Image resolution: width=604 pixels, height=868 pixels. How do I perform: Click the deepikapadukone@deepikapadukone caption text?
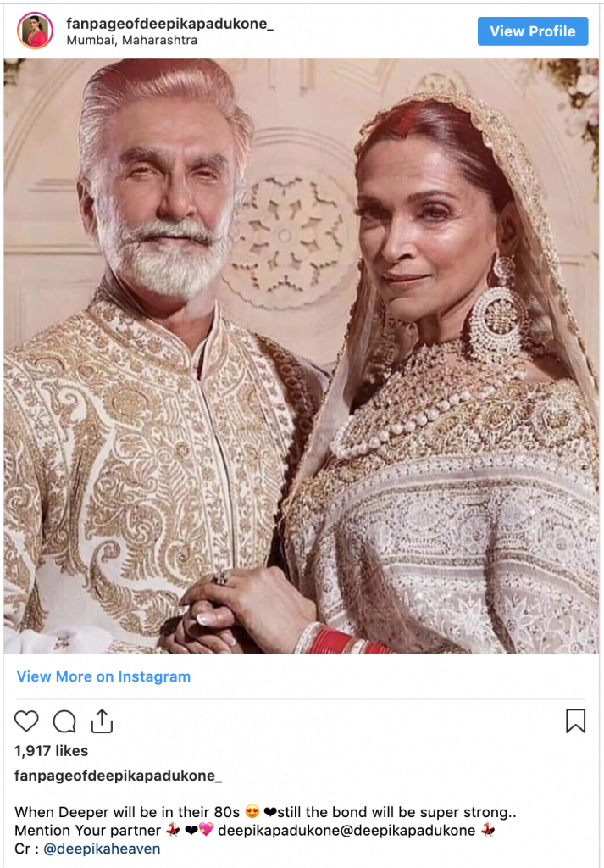(x=346, y=831)
